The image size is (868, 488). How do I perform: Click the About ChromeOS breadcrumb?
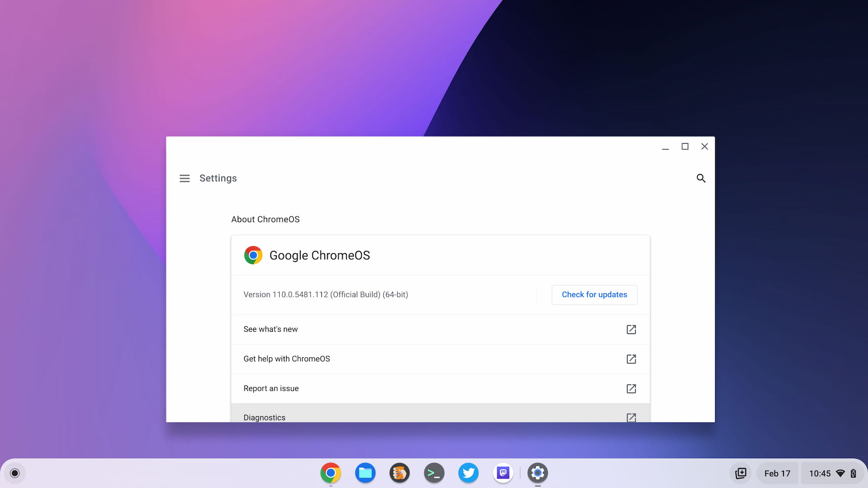click(x=265, y=219)
